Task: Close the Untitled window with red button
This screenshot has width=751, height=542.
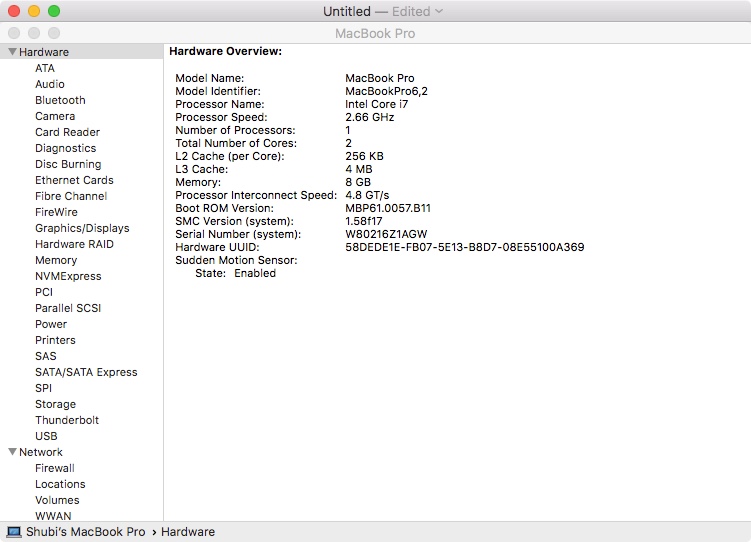Action: point(14,11)
